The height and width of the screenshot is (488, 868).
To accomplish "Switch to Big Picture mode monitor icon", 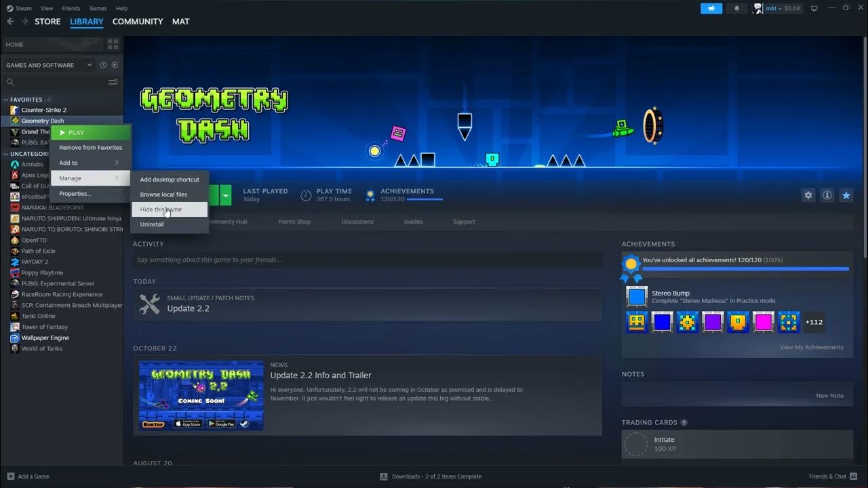I will click(x=814, y=8).
